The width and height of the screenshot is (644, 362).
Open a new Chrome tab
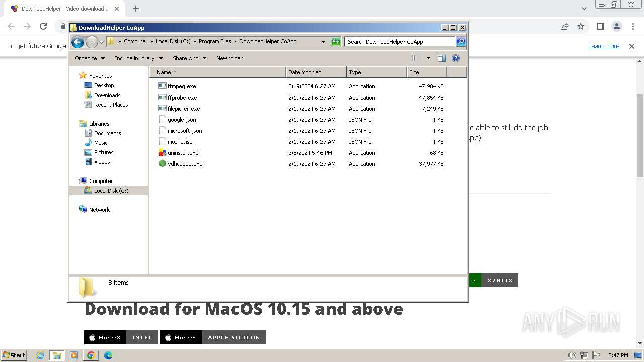point(136,9)
